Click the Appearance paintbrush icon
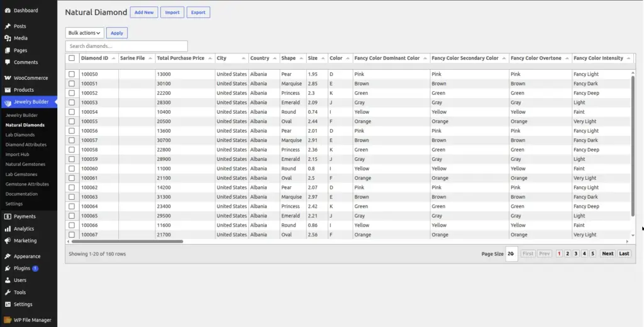The height and width of the screenshot is (327, 644). click(8, 257)
